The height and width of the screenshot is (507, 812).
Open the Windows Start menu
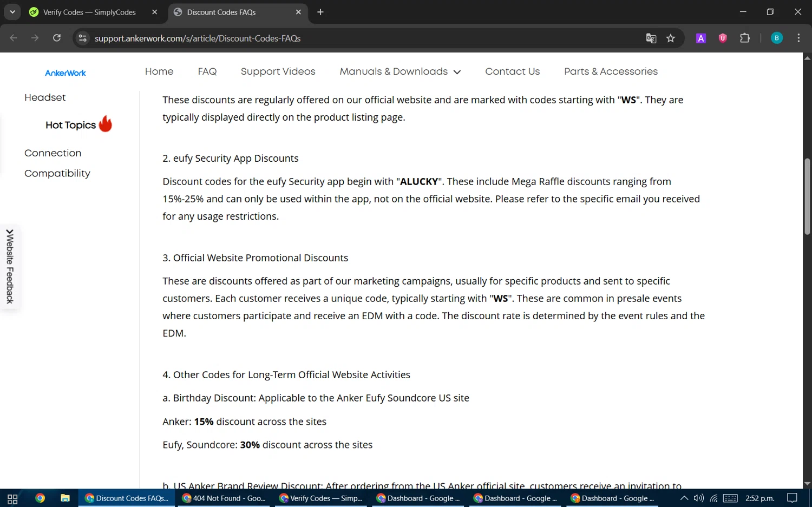[x=12, y=498]
